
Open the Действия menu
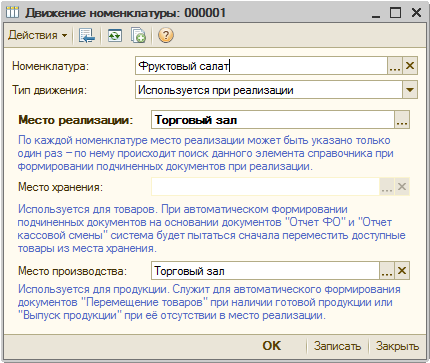click(x=37, y=35)
